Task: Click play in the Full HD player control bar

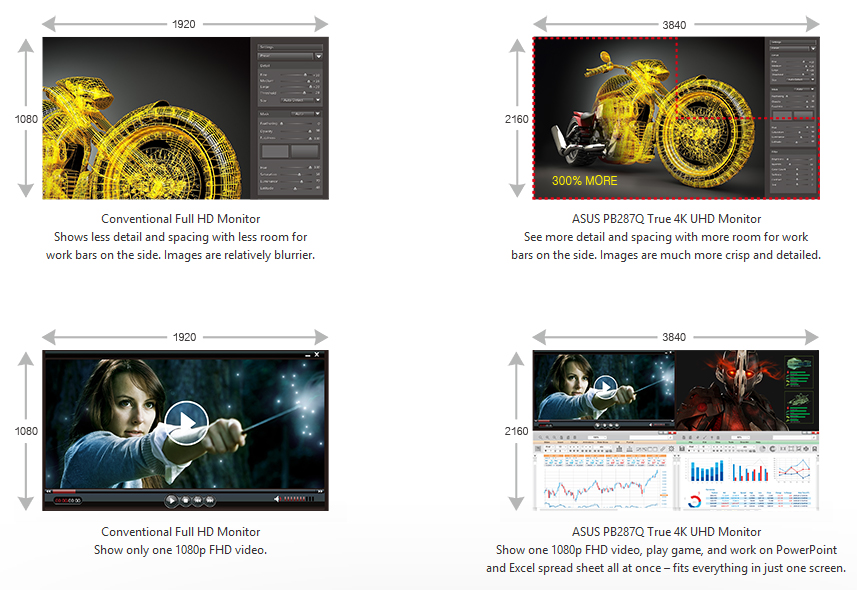Action: (172, 500)
